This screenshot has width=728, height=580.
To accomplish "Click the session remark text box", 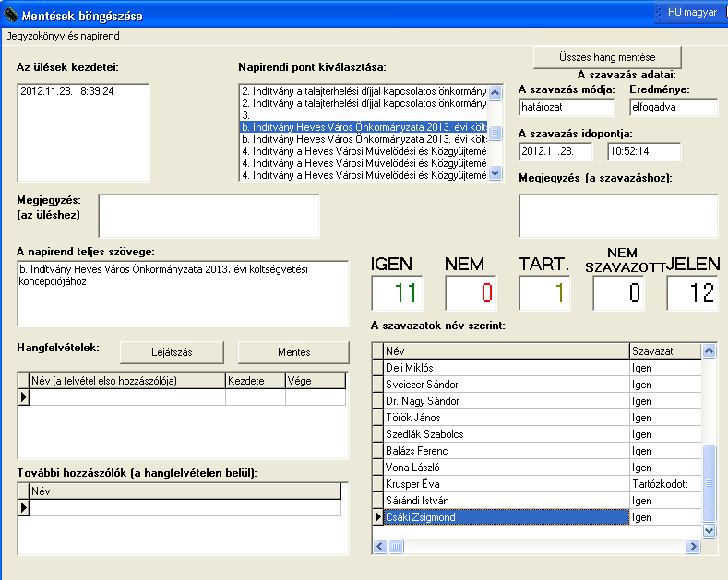I will [209, 216].
